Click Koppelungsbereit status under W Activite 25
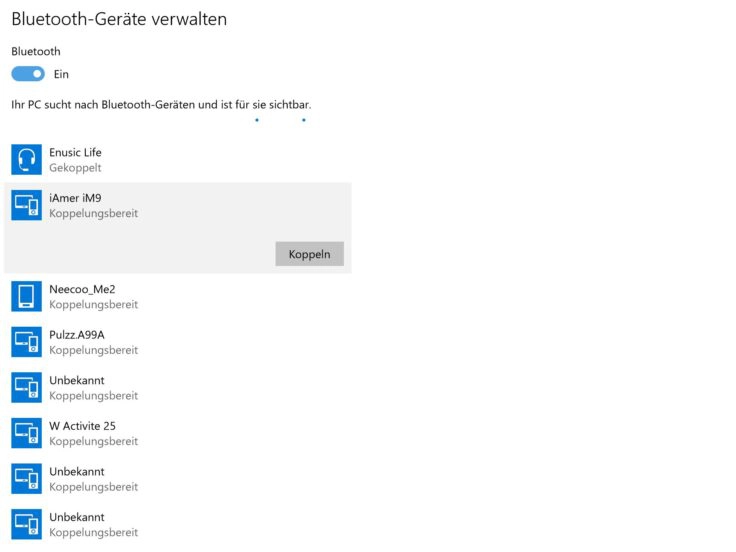This screenshot has width=736, height=552. pyautogui.click(x=93, y=441)
